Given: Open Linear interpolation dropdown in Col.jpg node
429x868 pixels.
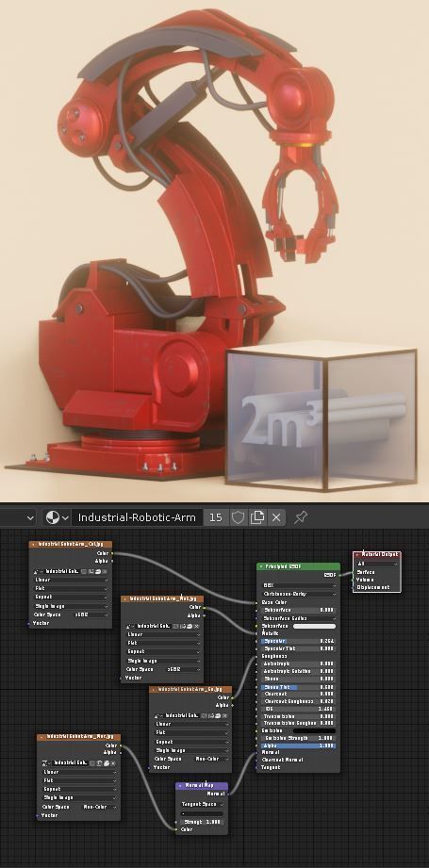Looking at the screenshot, I should tap(71, 581).
